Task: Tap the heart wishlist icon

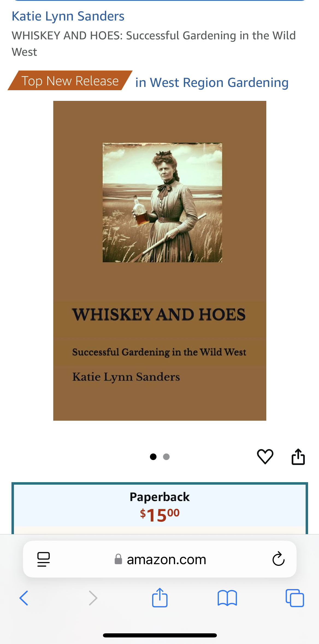Action: (x=265, y=456)
